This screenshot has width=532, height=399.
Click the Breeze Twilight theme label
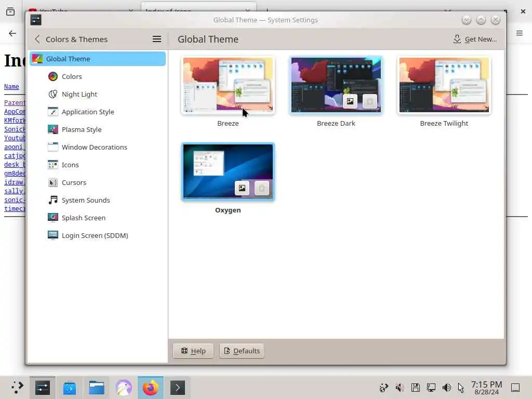click(x=444, y=123)
